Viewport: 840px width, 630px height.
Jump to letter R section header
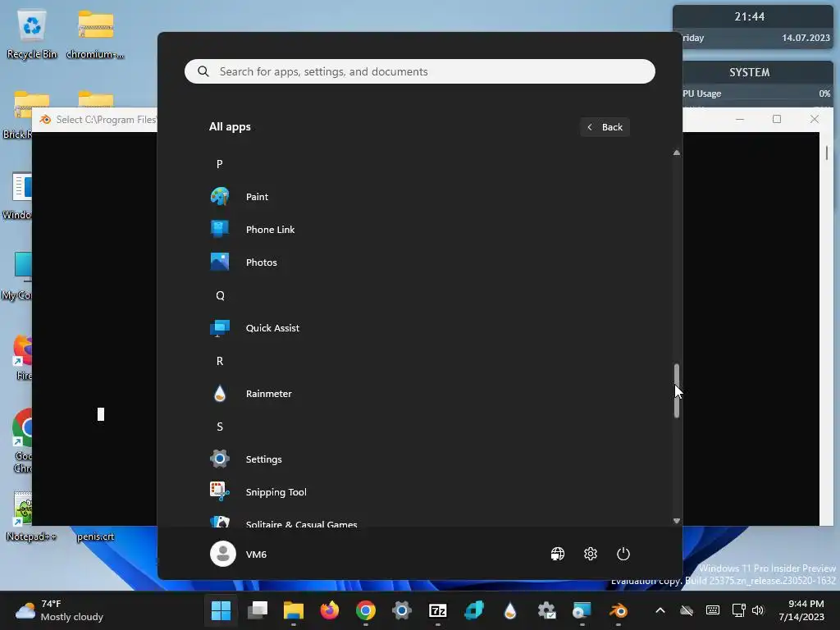[220, 361]
